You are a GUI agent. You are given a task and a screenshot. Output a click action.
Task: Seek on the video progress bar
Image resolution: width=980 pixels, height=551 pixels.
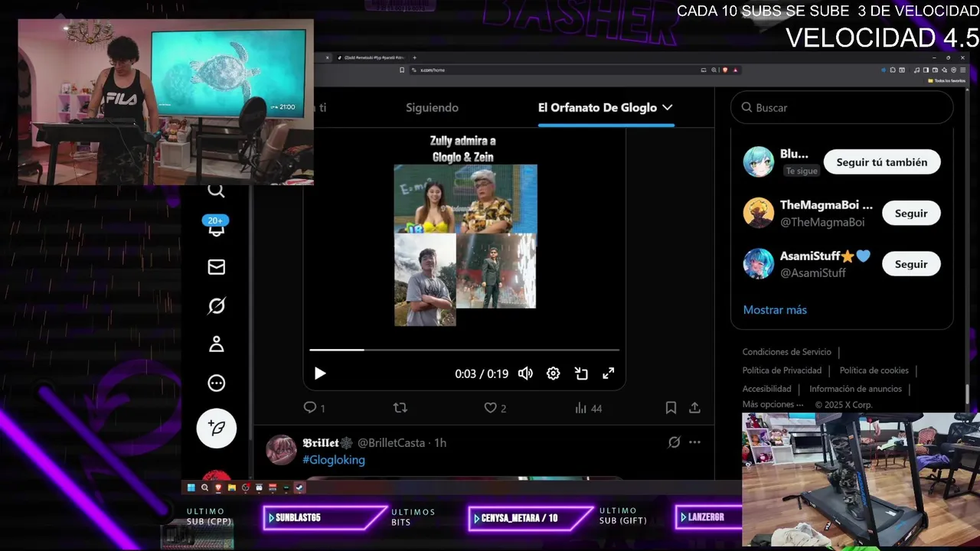[464, 350]
